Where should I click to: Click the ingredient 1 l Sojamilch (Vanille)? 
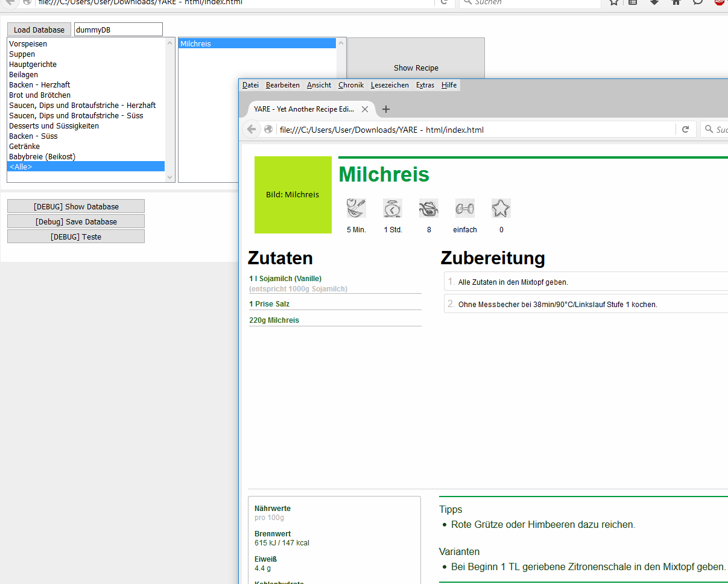pos(285,279)
